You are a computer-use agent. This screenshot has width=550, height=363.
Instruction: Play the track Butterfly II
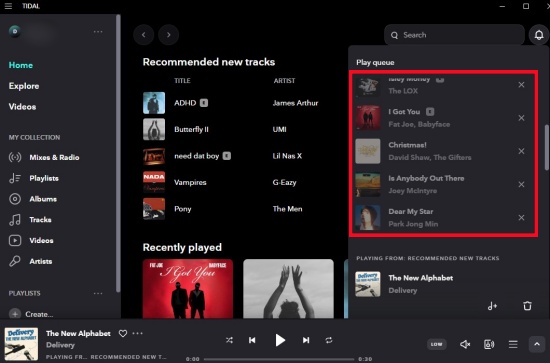tap(191, 129)
